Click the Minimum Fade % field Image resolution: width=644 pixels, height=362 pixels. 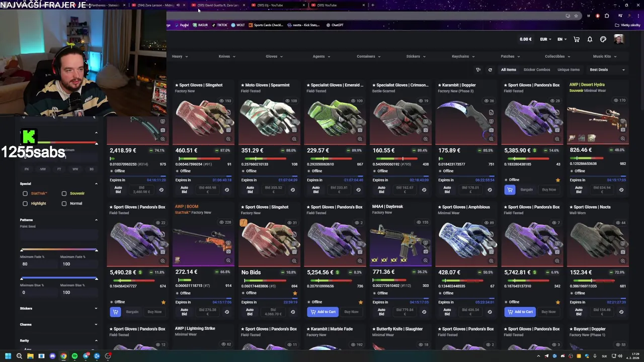coord(38,264)
